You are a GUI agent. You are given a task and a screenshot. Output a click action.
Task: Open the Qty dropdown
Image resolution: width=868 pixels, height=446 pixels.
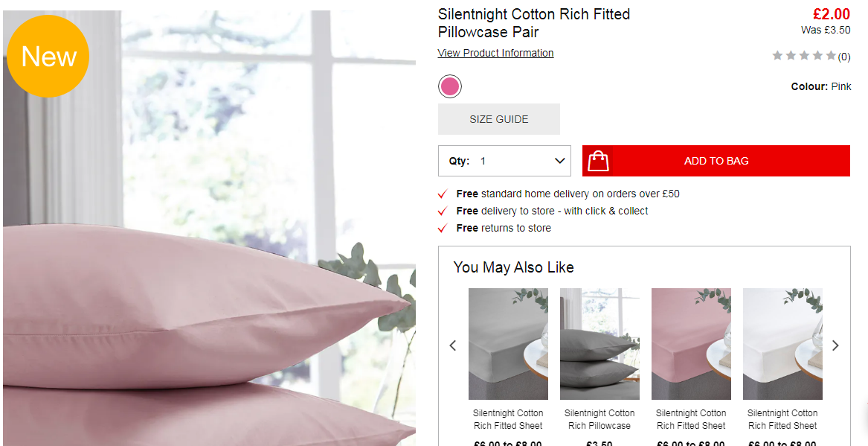click(504, 162)
